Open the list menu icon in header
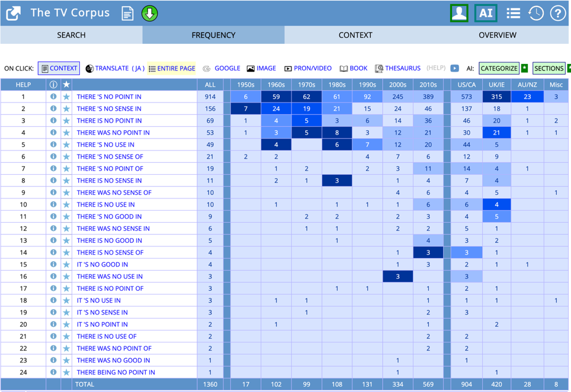This screenshot has width=571, height=392. [513, 14]
